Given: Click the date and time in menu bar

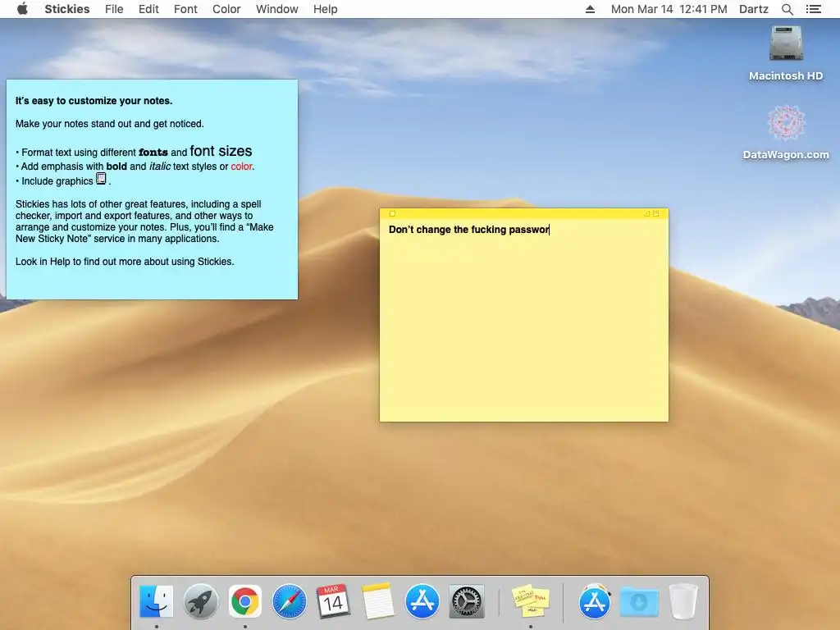Looking at the screenshot, I should 669,9.
